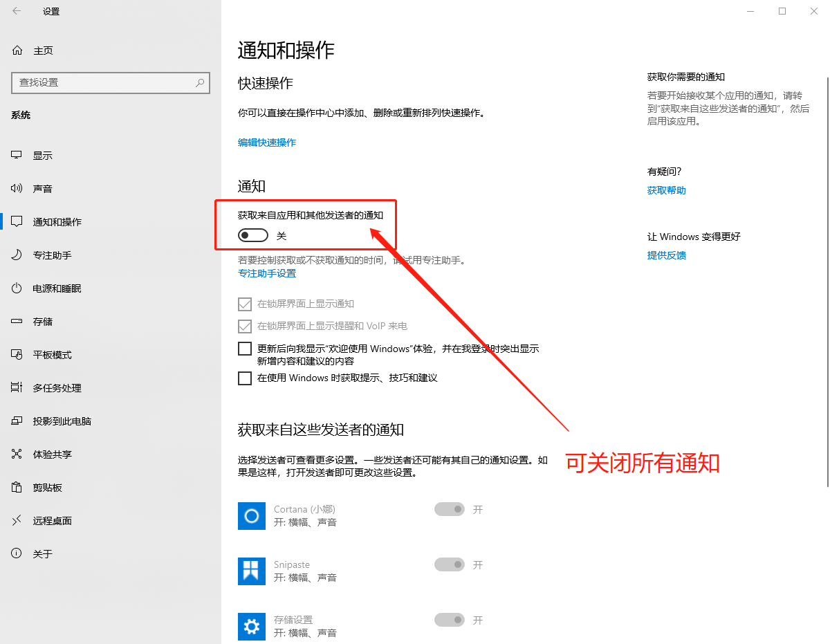
Task: Open 专注助手设置 link
Action: pyautogui.click(x=268, y=273)
